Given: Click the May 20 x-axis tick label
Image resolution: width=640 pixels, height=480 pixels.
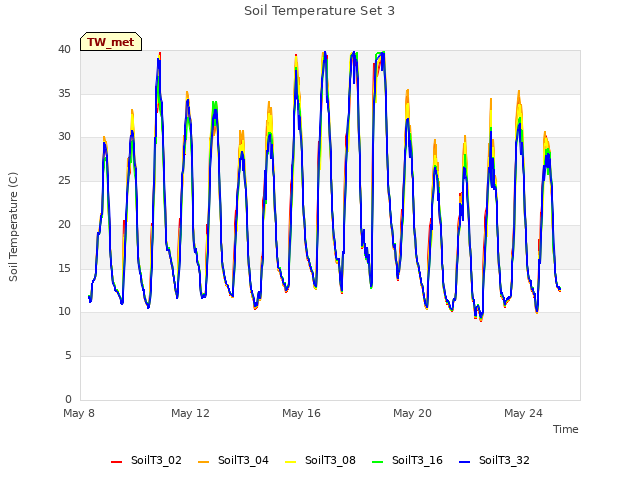Looking at the screenshot, I should point(412,413).
